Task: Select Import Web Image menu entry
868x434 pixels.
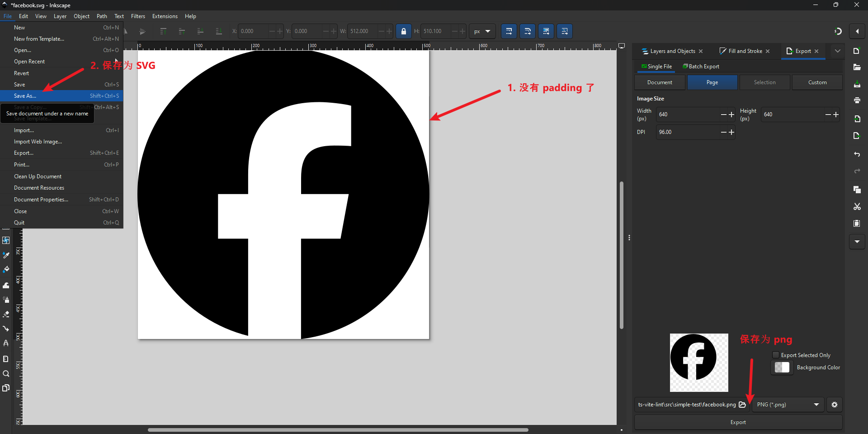Action: (61, 142)
